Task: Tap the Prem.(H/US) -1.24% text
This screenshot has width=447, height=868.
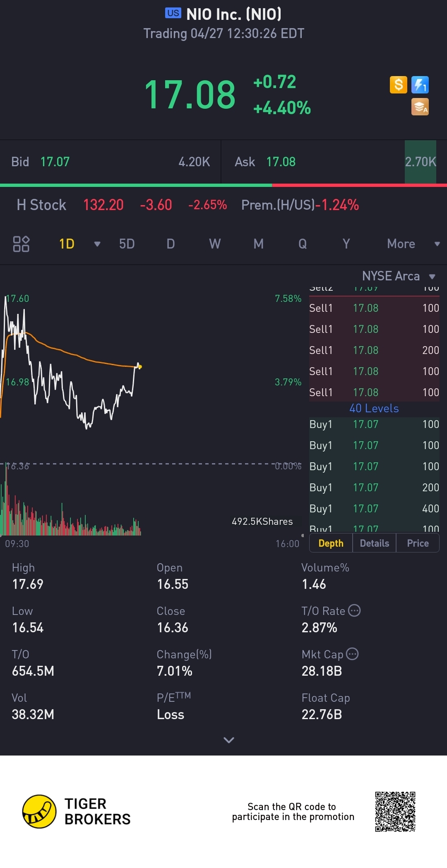Action: click(x=300, y=205)
